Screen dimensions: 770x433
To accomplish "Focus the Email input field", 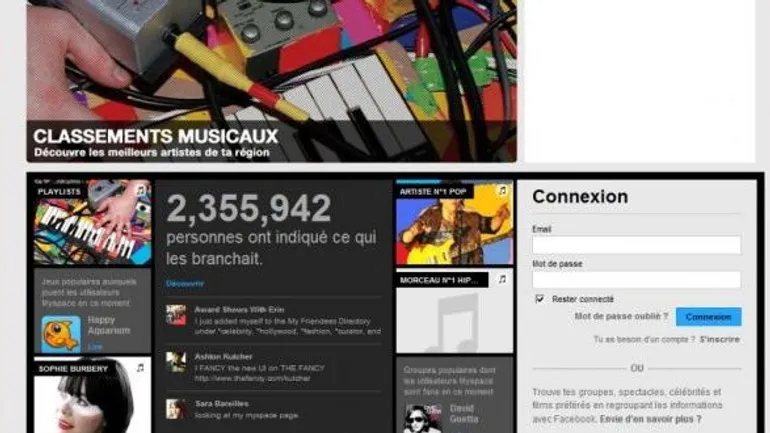I will [636, 244].
